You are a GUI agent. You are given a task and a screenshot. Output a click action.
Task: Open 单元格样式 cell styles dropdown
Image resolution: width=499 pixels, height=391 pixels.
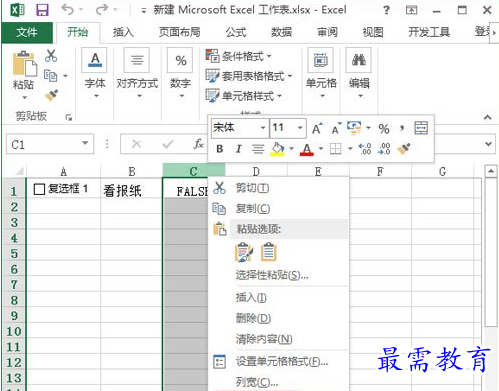click(x=244, y=96)
